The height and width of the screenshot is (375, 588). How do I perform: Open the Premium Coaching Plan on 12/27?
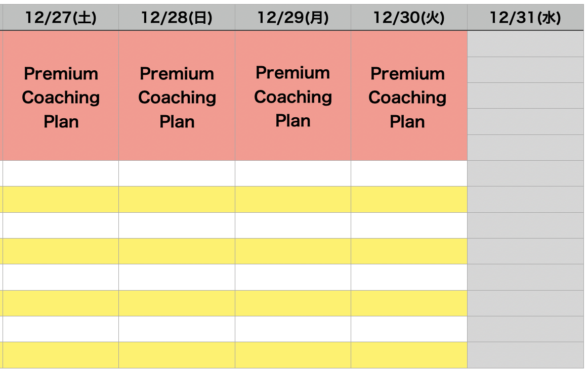coord(61,97)
